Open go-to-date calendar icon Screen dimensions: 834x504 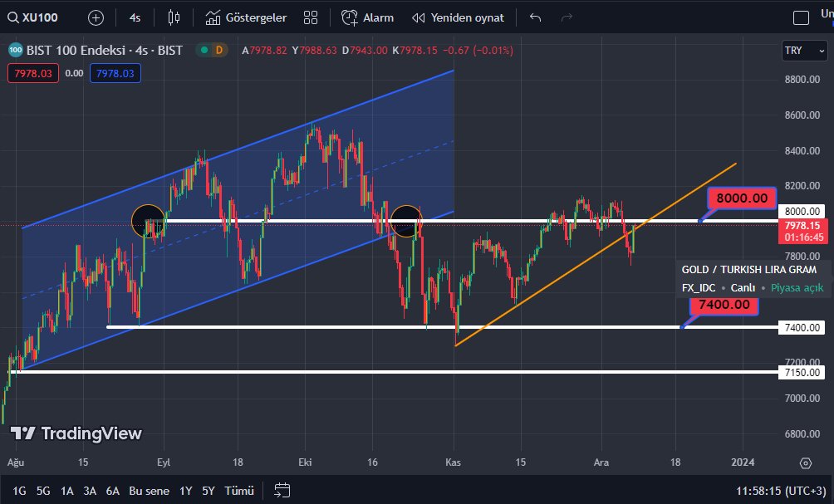(x=282, y=490)
